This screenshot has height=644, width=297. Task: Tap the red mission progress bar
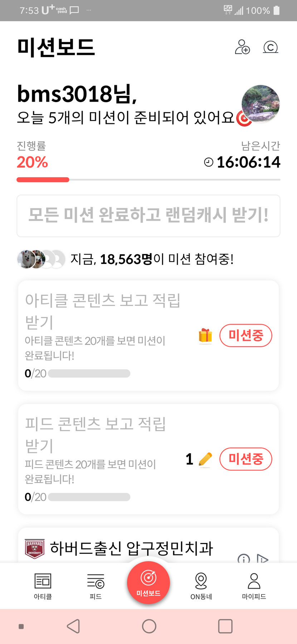[x=43, y=180]
